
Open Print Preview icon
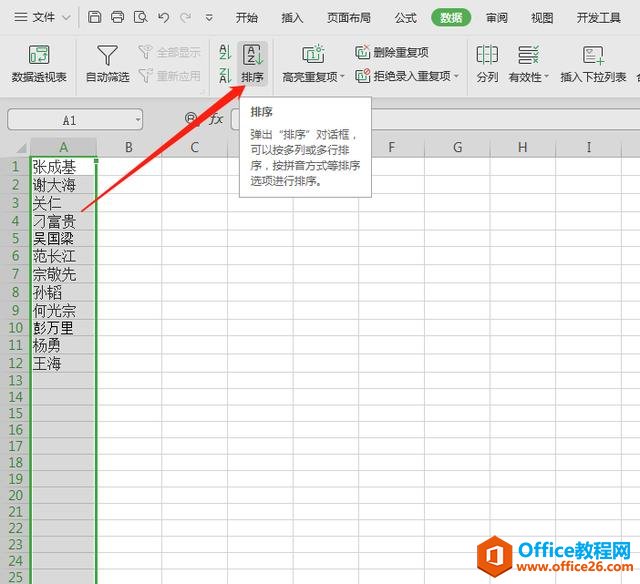pos(140,17)
